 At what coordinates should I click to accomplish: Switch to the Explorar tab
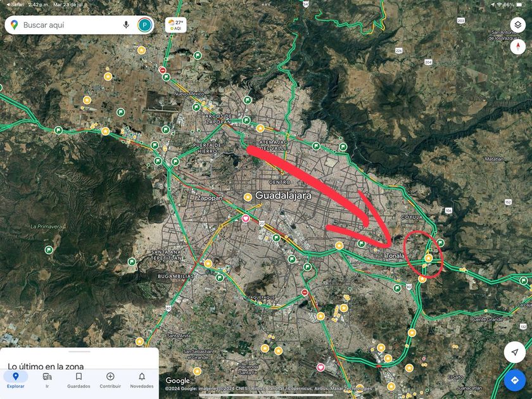16,380
